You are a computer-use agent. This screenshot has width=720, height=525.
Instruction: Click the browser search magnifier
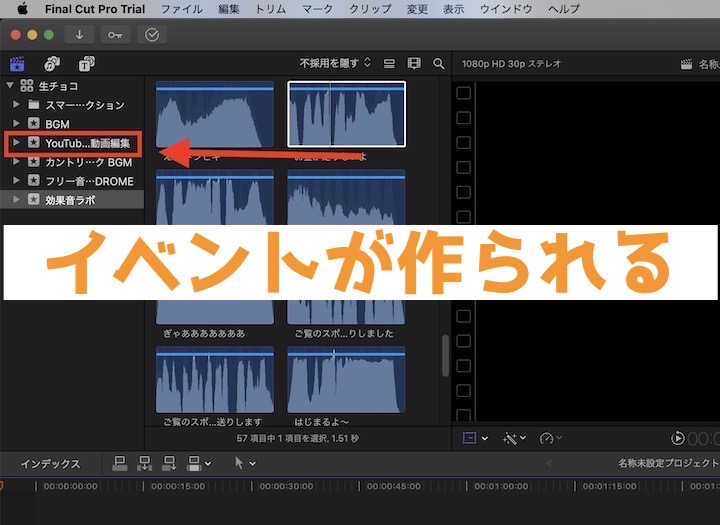439,63
